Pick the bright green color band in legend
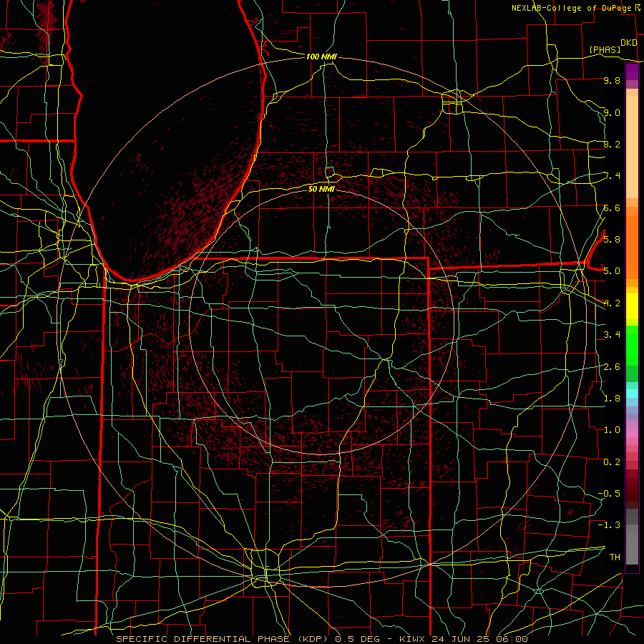The height and width of the screenshot is (644, 644). tap(632, 345)
